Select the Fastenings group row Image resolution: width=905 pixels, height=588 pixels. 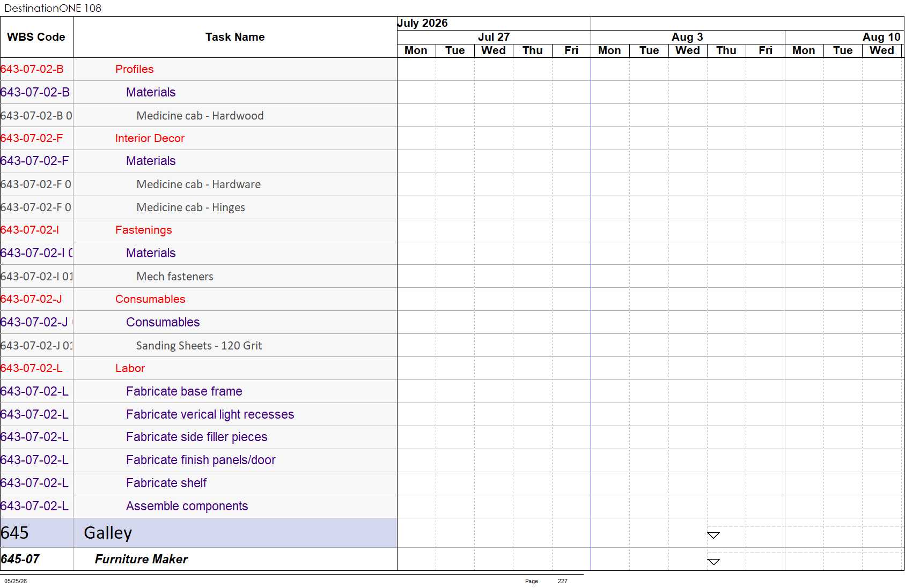(x=198, y=230)
